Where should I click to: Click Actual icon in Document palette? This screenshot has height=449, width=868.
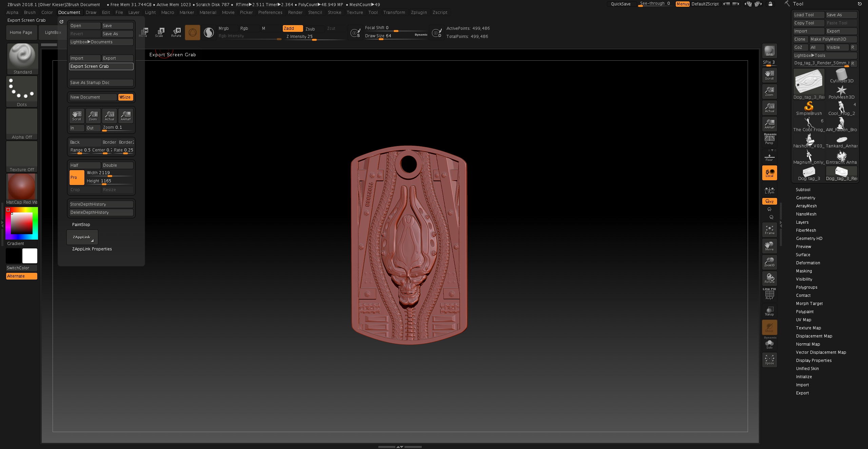pos(110,116)
